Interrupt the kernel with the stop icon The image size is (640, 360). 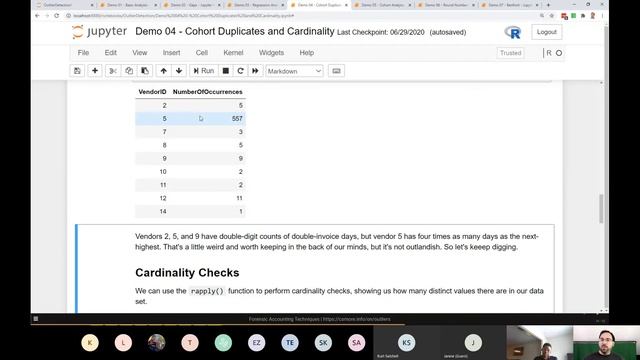coord(225,71)
